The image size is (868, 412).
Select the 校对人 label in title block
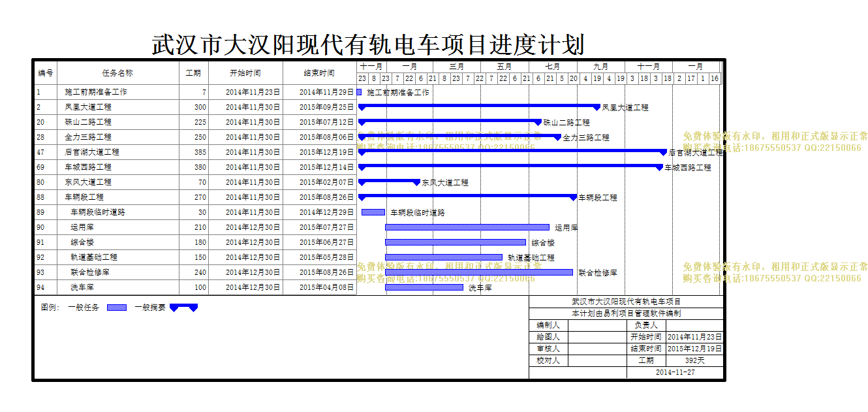pos(548,360)
